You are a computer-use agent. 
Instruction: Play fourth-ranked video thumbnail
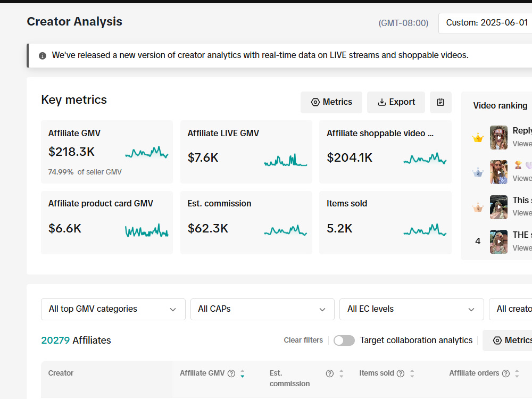point(499,242)
